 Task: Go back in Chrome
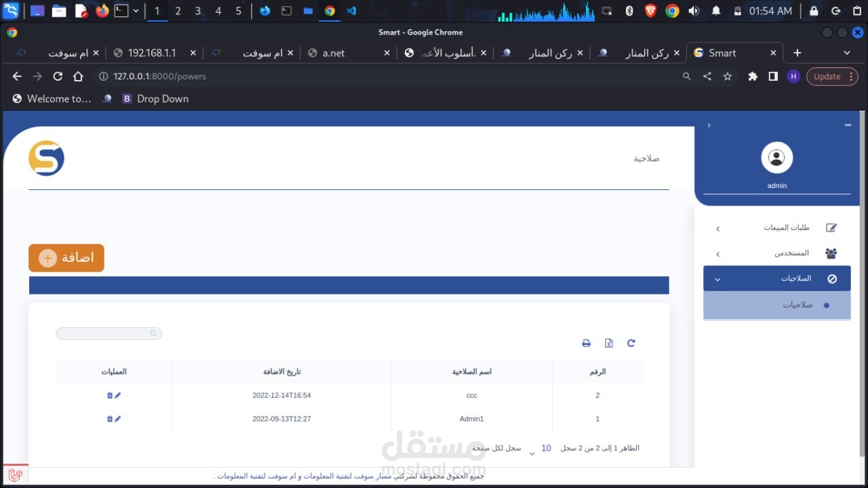[17, 77]
